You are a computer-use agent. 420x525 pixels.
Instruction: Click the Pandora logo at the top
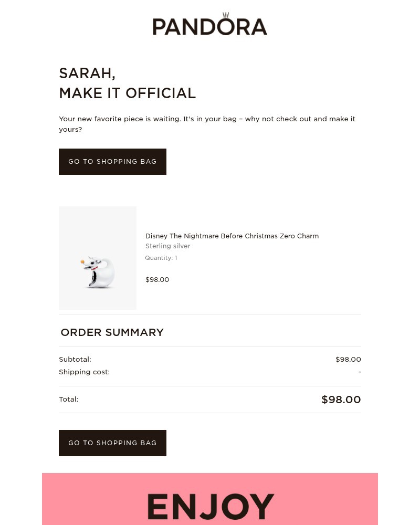[209, 26]
